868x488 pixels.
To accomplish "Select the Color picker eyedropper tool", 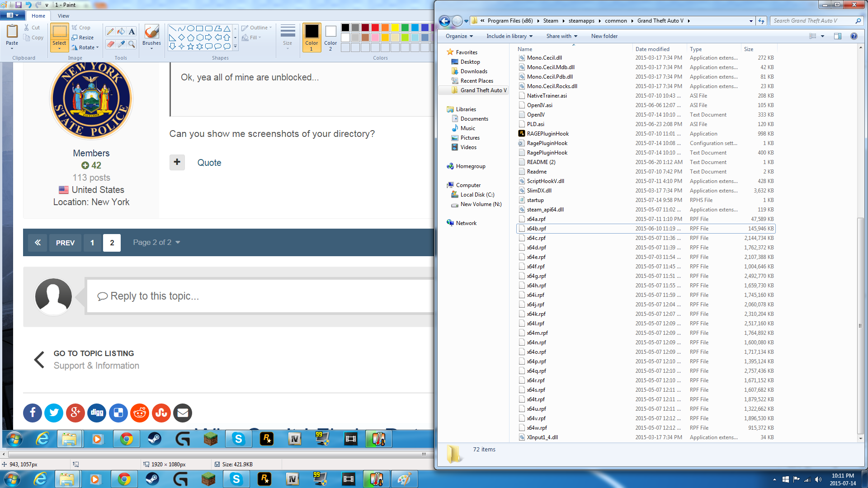I will (121, 44).
